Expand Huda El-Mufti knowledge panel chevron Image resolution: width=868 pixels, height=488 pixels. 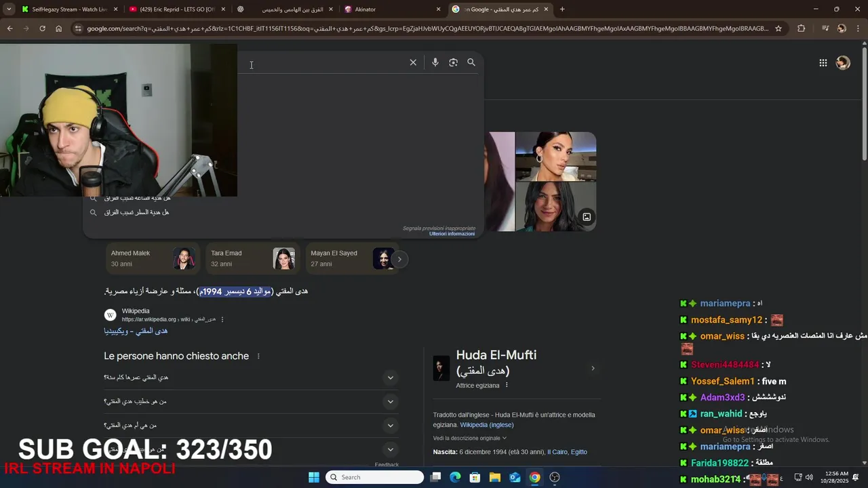(x=593, y=369)
